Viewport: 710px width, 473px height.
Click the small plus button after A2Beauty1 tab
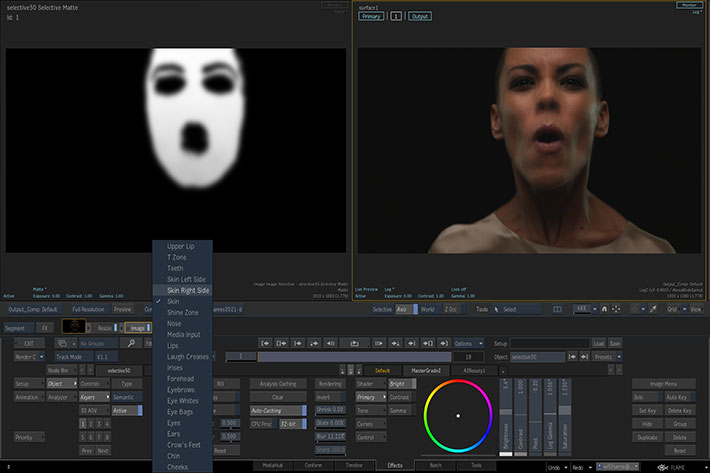pyautogui.click(x=503, y=371)
